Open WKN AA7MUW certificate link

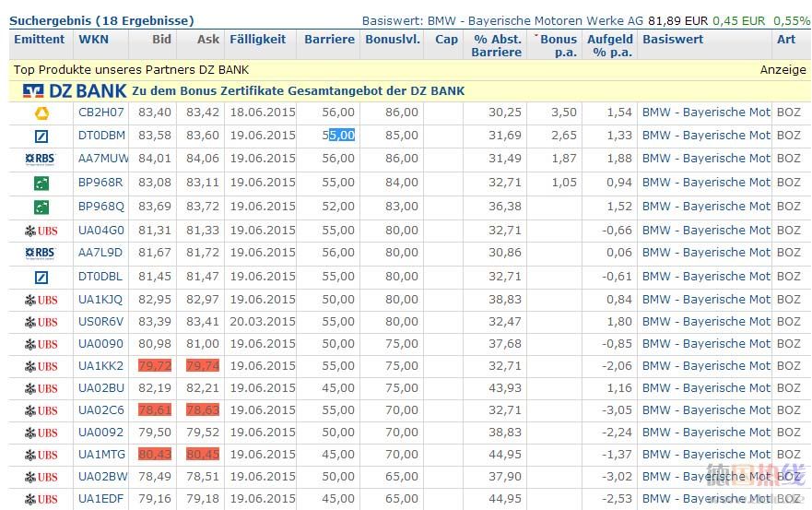103,160
